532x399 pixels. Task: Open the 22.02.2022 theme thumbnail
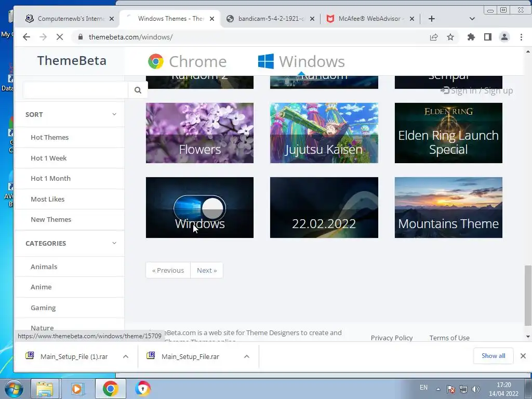pos(324,207)
